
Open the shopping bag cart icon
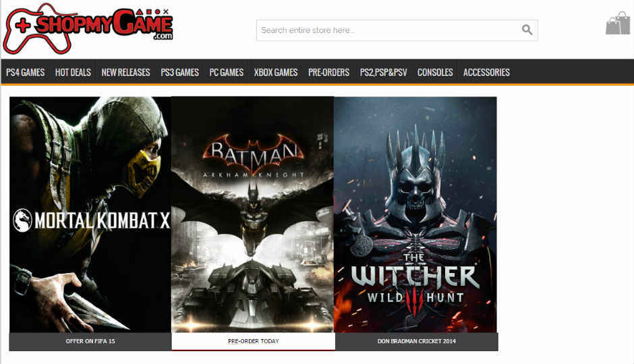coord(618,24)
